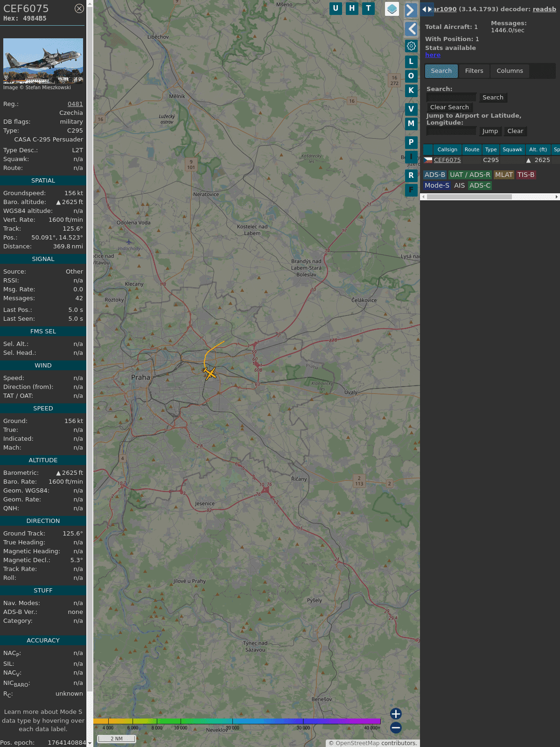560x747 pixels.
Task: Click the Mode-S legend label
Action: [x=437, y=185]
